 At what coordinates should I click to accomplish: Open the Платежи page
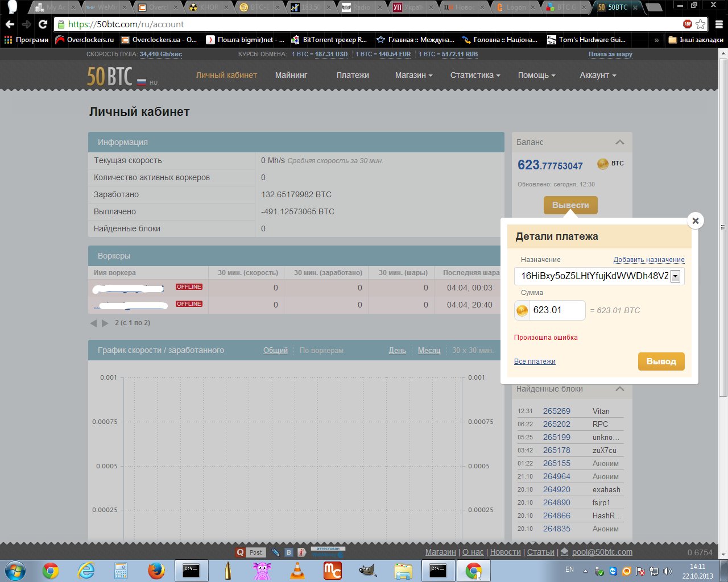353,75
